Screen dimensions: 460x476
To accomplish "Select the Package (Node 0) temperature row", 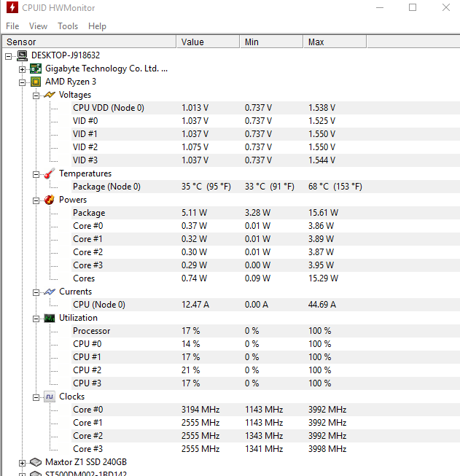I will tap(265, 187).
